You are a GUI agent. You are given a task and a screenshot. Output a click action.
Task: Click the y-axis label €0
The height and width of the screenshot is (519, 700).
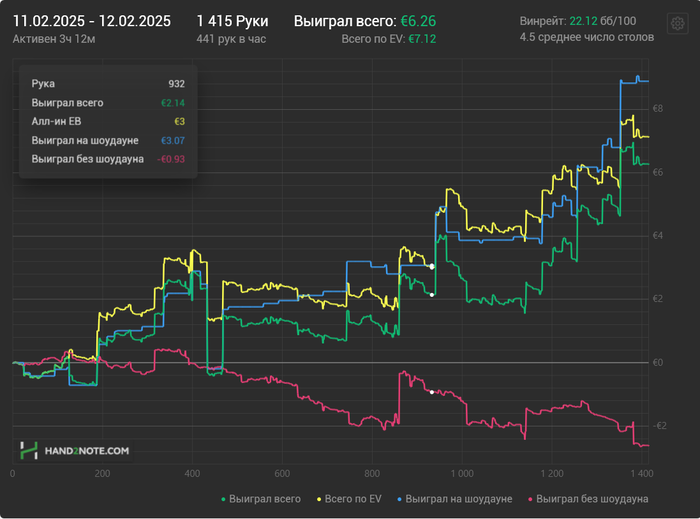pyautogui.click(x=658, y=362)
